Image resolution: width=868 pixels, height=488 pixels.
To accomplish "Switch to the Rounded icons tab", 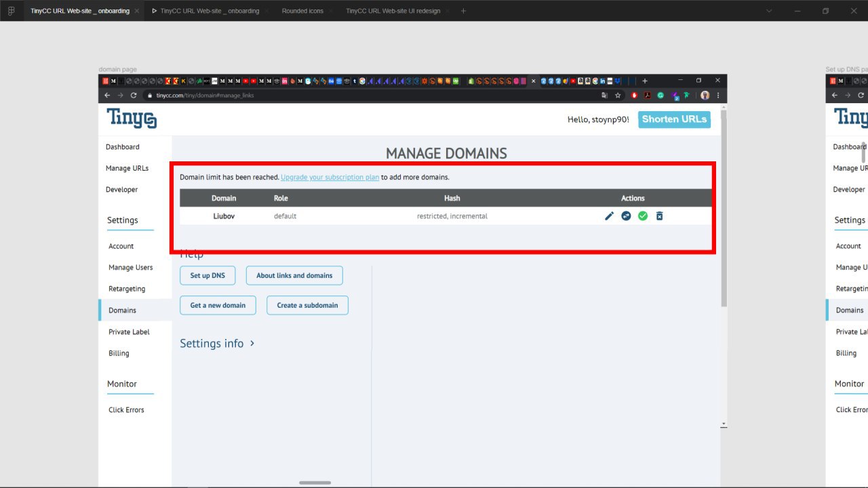I will [x=302, y=11].
